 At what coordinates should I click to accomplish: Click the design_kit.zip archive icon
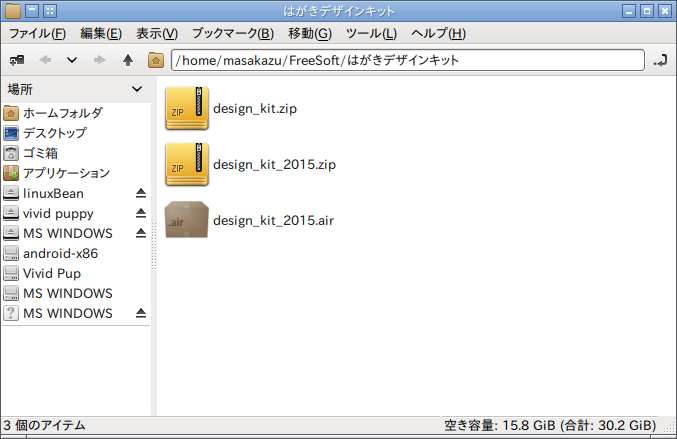click(187, 108)
